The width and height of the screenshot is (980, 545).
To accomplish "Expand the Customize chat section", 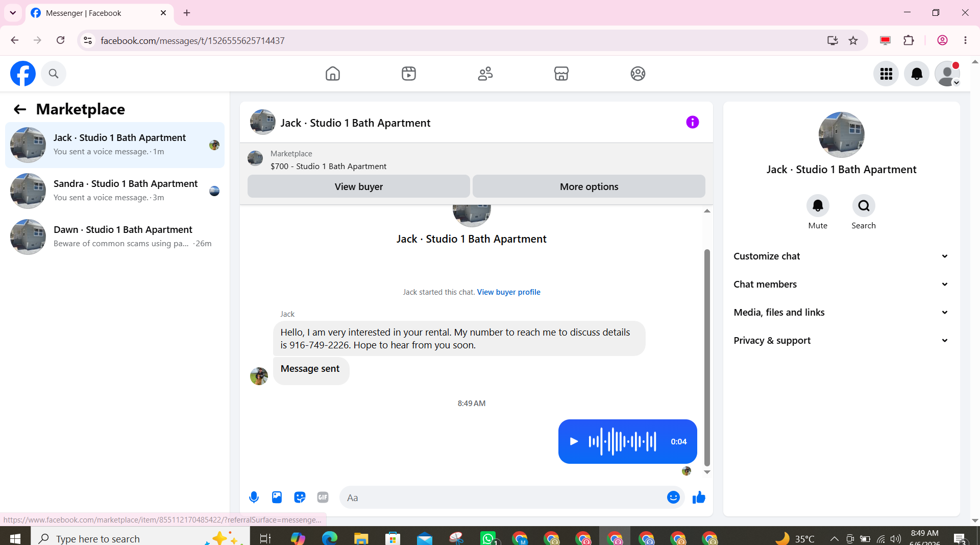I will (x=841, y=256).
